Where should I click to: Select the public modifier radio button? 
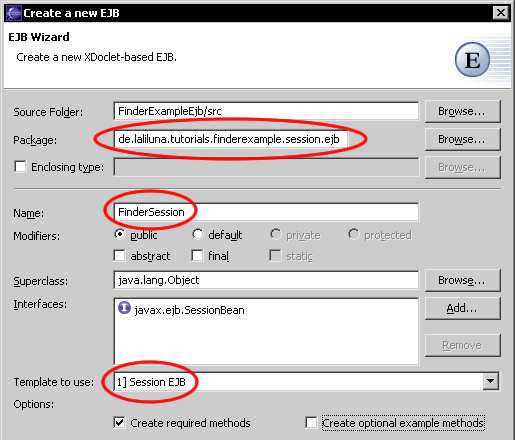[x=119, y=234]
